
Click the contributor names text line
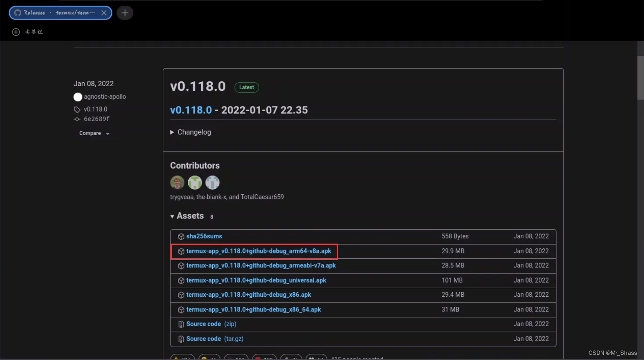point(227,197)
